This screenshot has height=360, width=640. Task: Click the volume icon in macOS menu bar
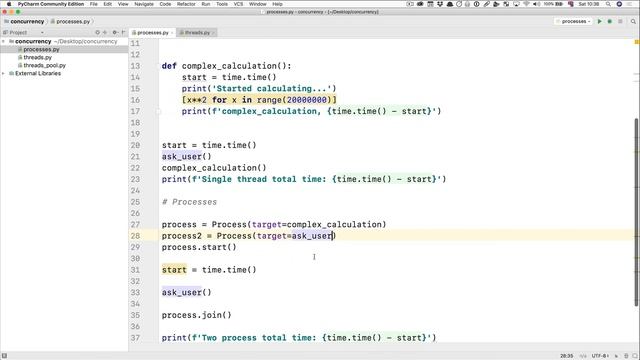tap(536, 4)
